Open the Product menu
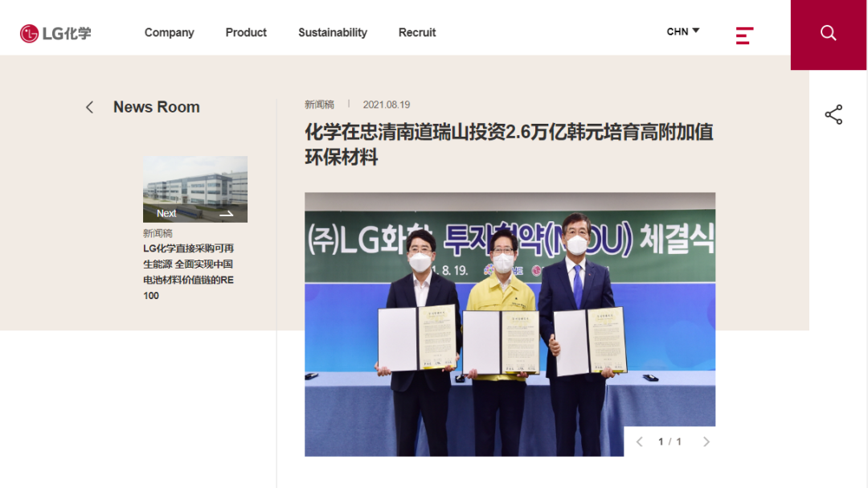Screen dimensions: 868x488 [x=246, y=33]
